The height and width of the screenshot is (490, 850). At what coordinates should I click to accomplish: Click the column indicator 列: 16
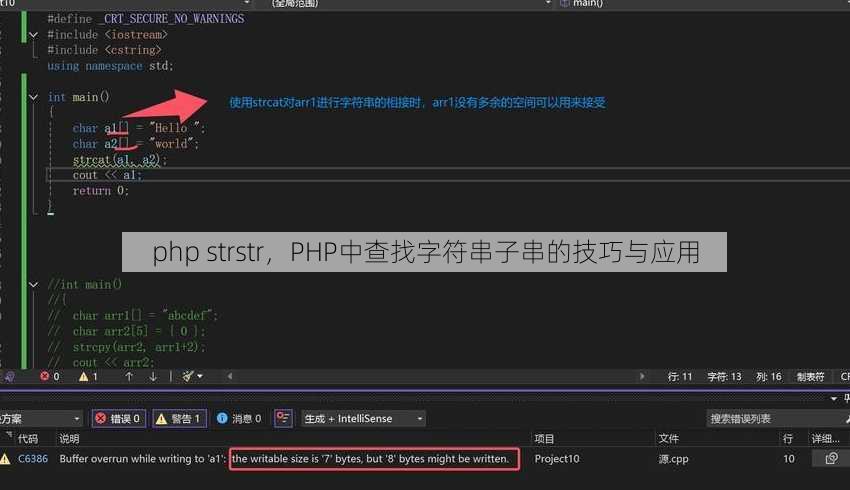pyautogui.click(x=769, y=377)
